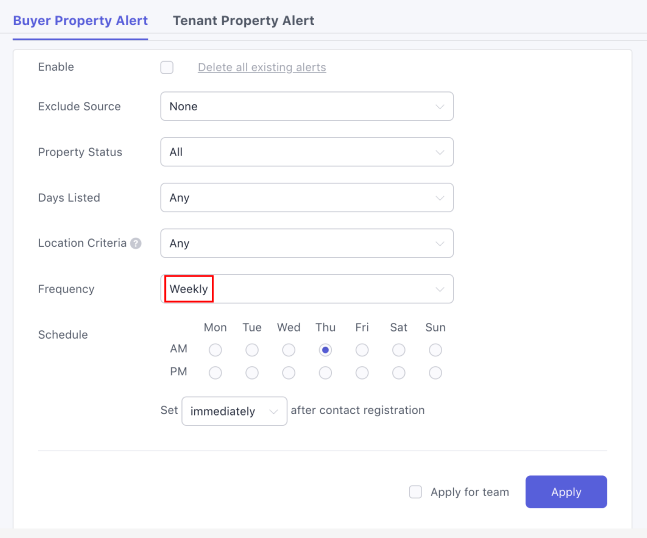The image size is (647, 538).
Task: Check the Apply for team box
Action: pyautogui.click(x=415, y=492)
